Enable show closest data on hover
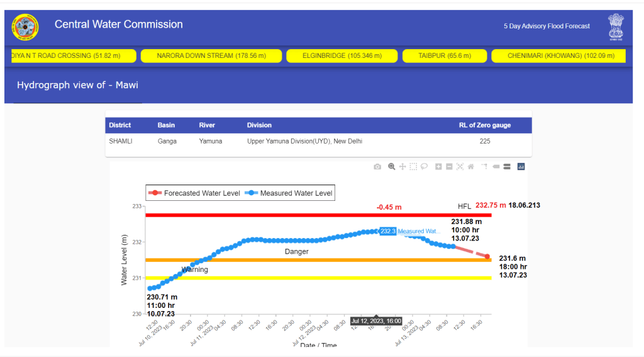The height and width of the screenshot is (357, 644). click(496, 167)
